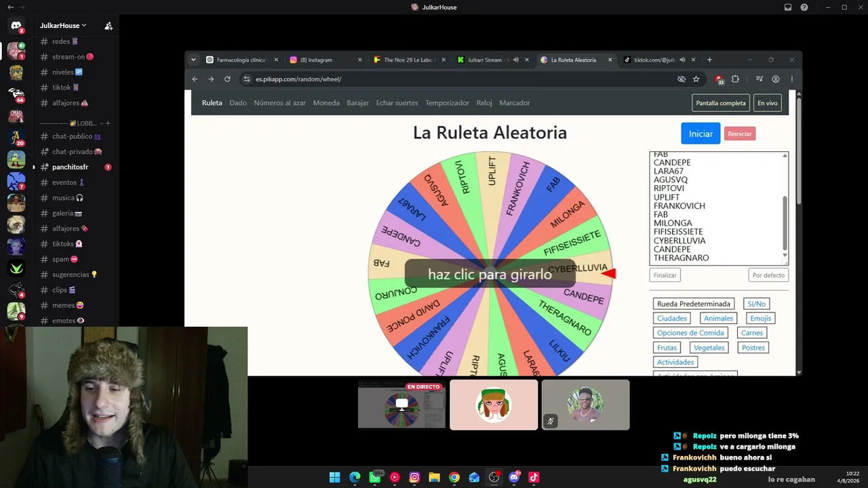Screen dimensions: 868x488
Task: Open File Explorer from the taskbar
Action: click(435, 477)
